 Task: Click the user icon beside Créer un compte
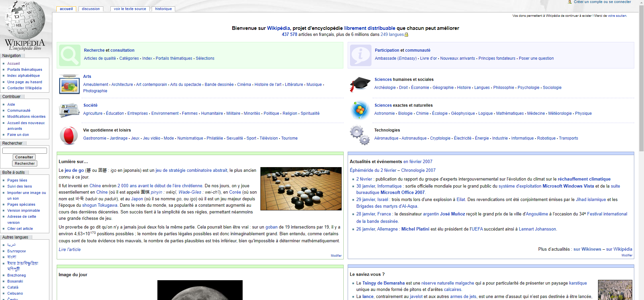point(569,2)
